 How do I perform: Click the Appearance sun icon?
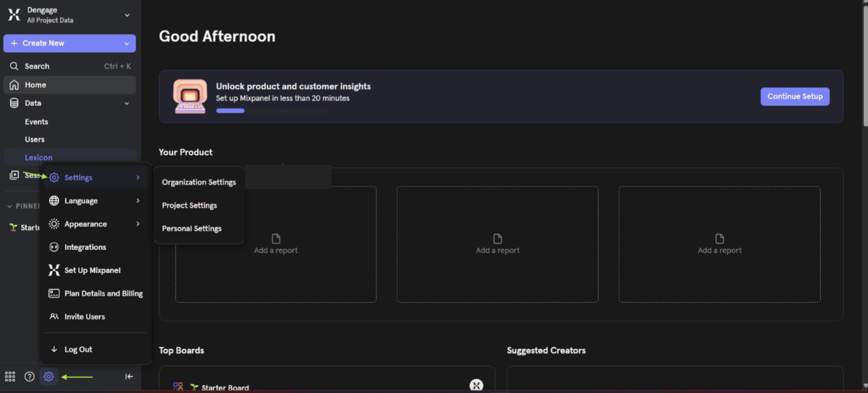54,224
